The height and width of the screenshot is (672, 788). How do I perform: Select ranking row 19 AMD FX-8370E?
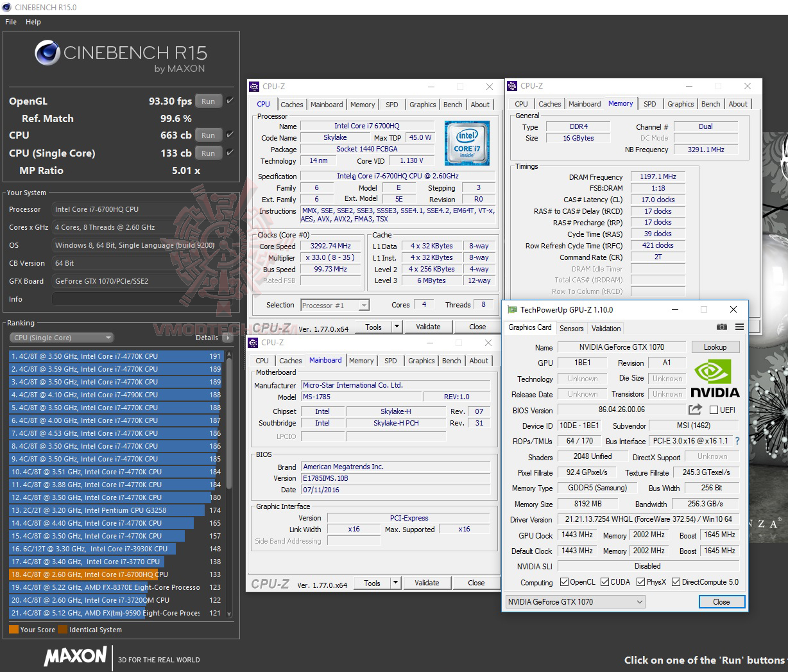coord(115,587)
